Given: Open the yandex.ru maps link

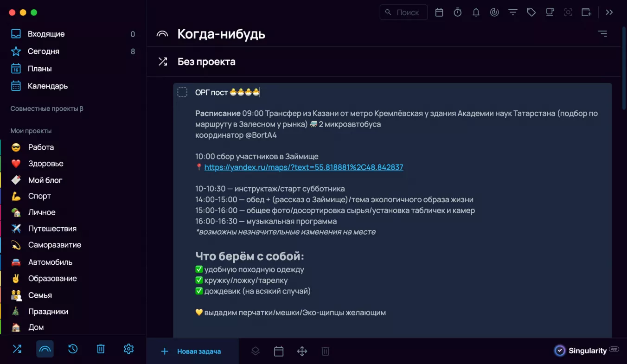Looking at the screenshot, I should 304,167.
